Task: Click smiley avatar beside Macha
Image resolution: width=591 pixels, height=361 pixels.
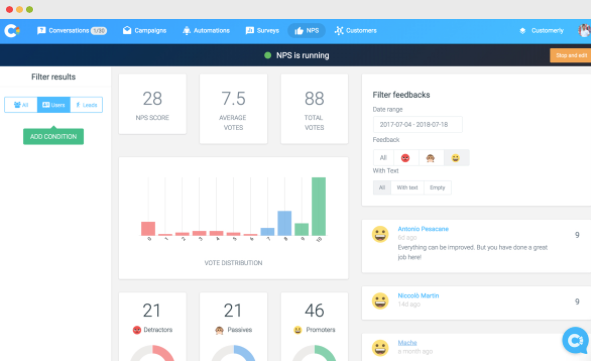Action: coord(380,348)
